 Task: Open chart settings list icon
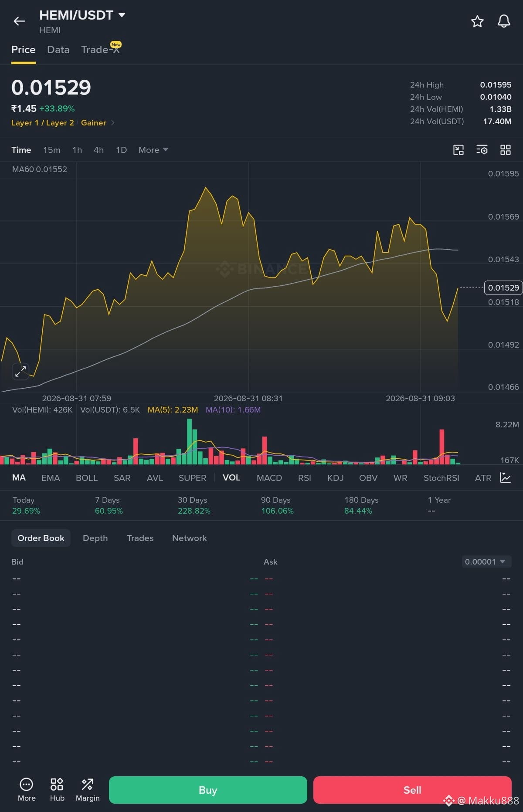[482, 150]
